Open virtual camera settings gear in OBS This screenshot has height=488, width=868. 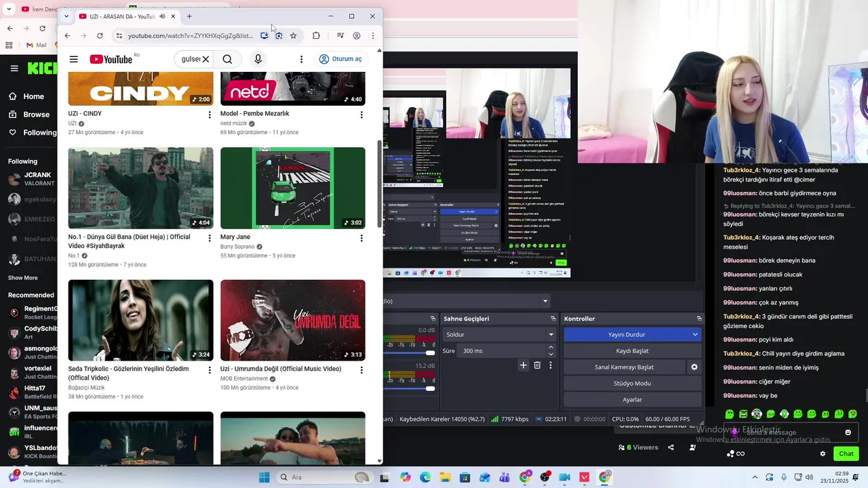[694, 367]
